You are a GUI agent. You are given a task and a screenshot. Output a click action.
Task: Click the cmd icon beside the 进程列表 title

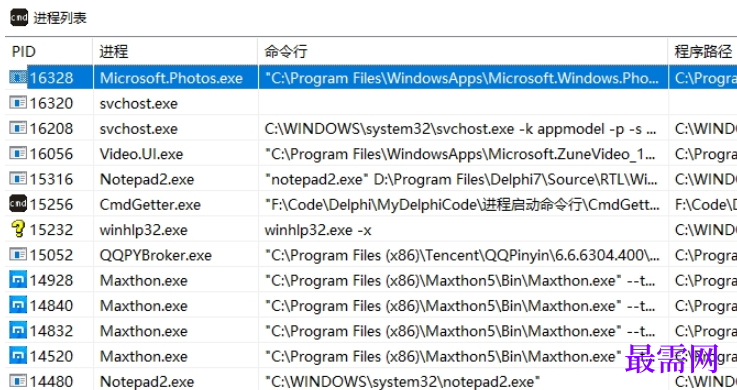tap(19, 17)
